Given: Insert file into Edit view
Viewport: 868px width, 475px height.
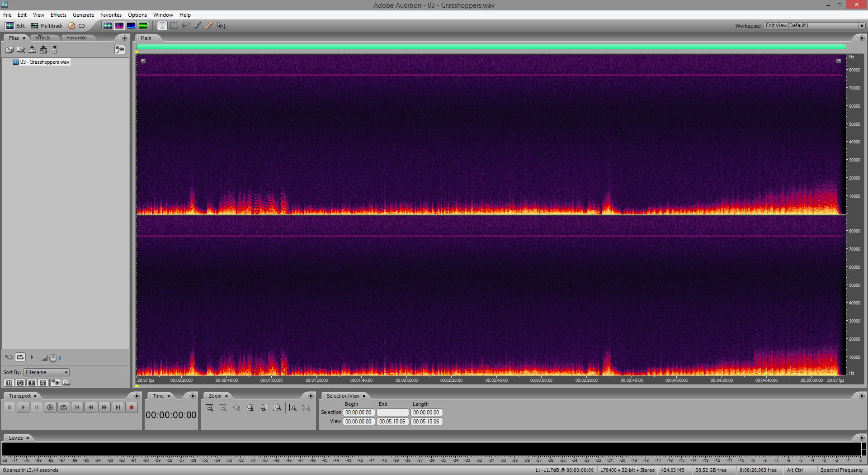Looking at the screenshot, I should [32, 50].
